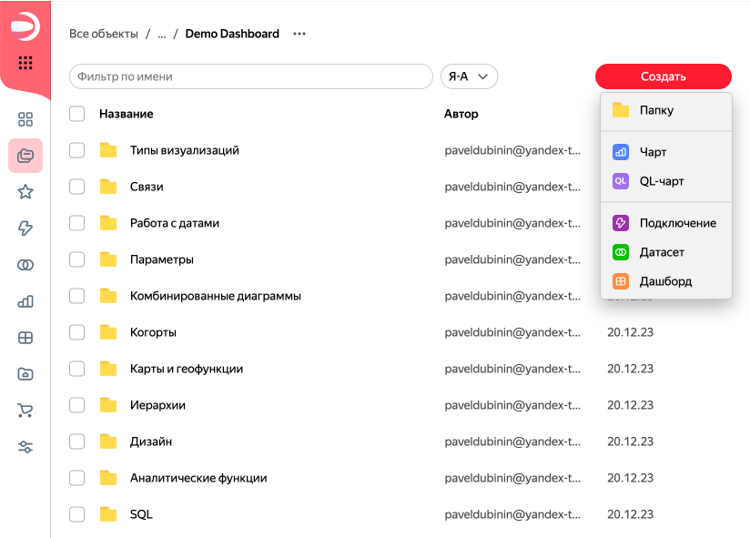Open settings sliders icon in sidebar
The height and width of the screenshot is (538, 750).
[25, 447]
